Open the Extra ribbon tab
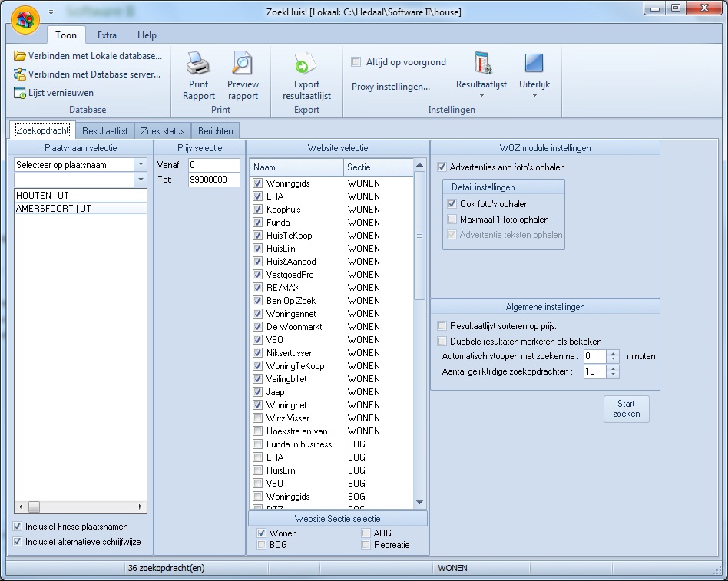The height and width of the screenshot is (581, 728). pyautogui.click(x=107, y=35)
